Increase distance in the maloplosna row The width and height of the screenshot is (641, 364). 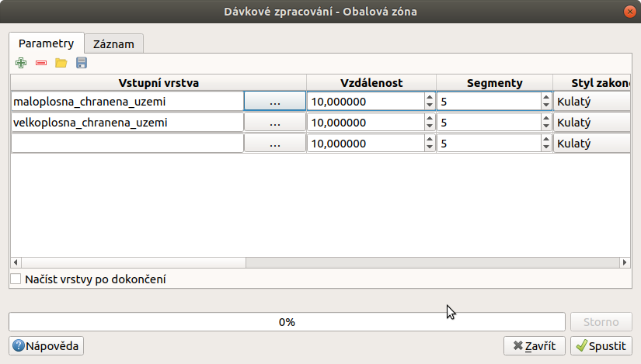[x=429, y=97]
